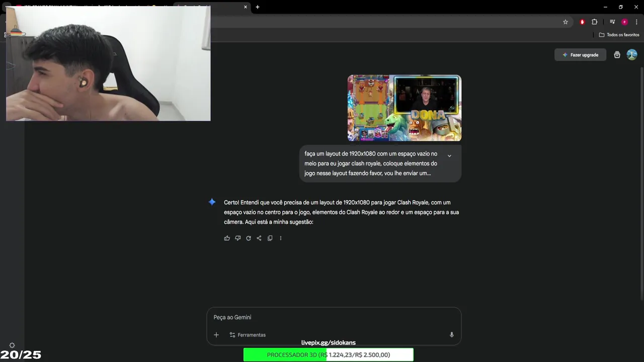Click the plus icon to add files
The image size is (644, 362).
coord(216,335)
